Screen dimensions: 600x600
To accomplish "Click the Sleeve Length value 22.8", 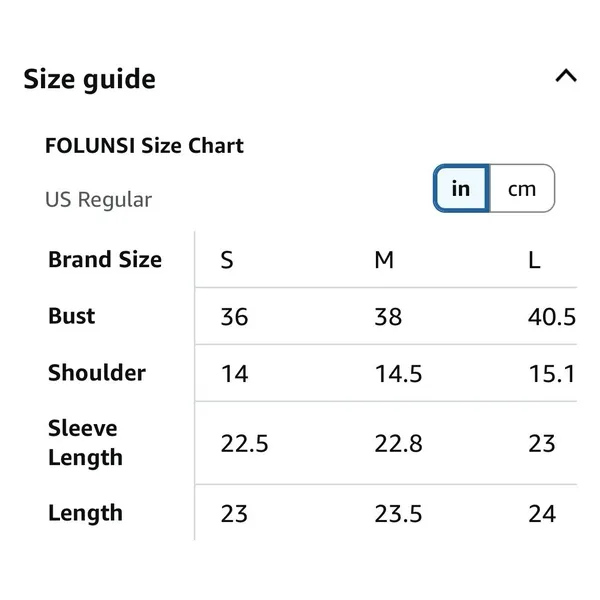I will click(398, 444).
